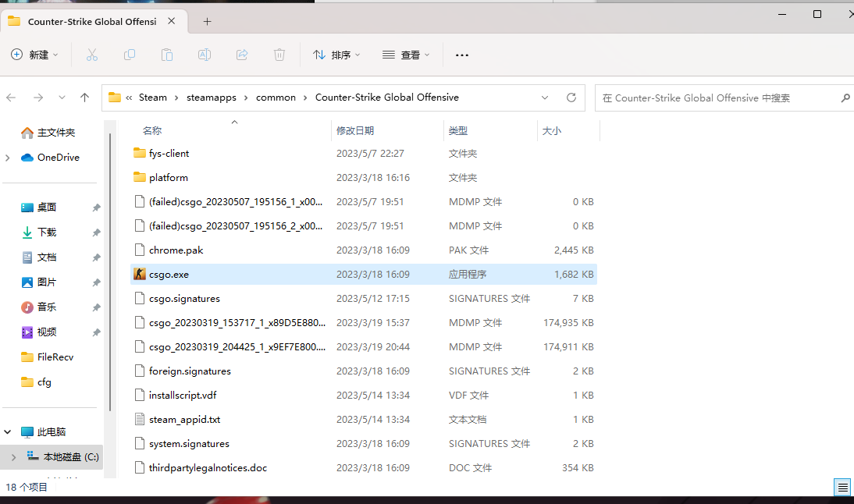Go forward with the right arrow
The width and height of the screenshot is (854, 504).
click(38, 98)
